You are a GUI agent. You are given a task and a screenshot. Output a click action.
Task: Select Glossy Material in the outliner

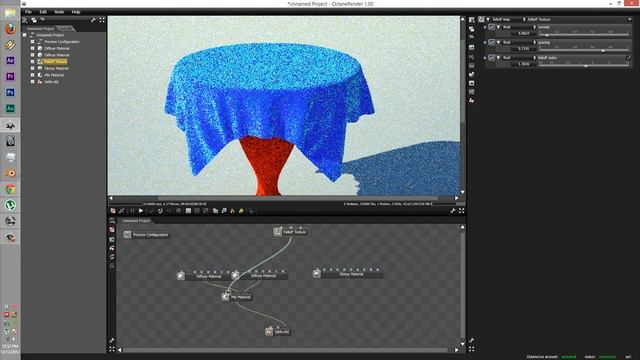coord(56,68)
